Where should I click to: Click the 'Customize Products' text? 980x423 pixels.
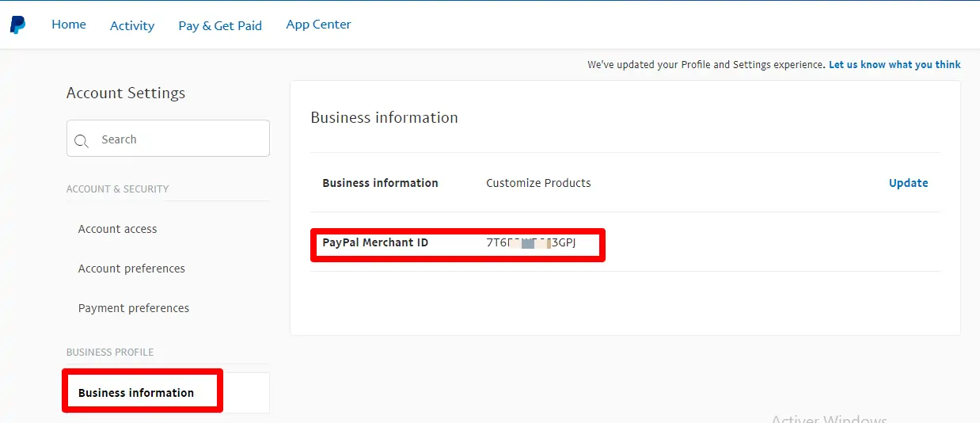tap(538, 183)
